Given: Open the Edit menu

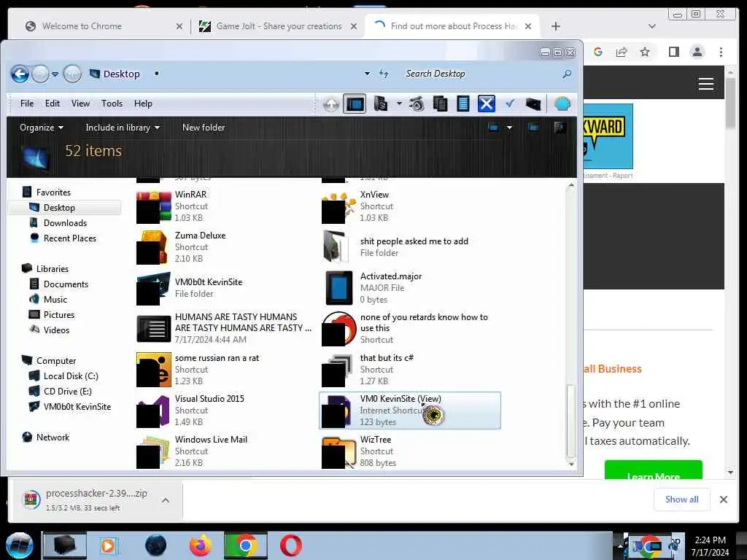Looking at the screenshot, I should (53, 104).
